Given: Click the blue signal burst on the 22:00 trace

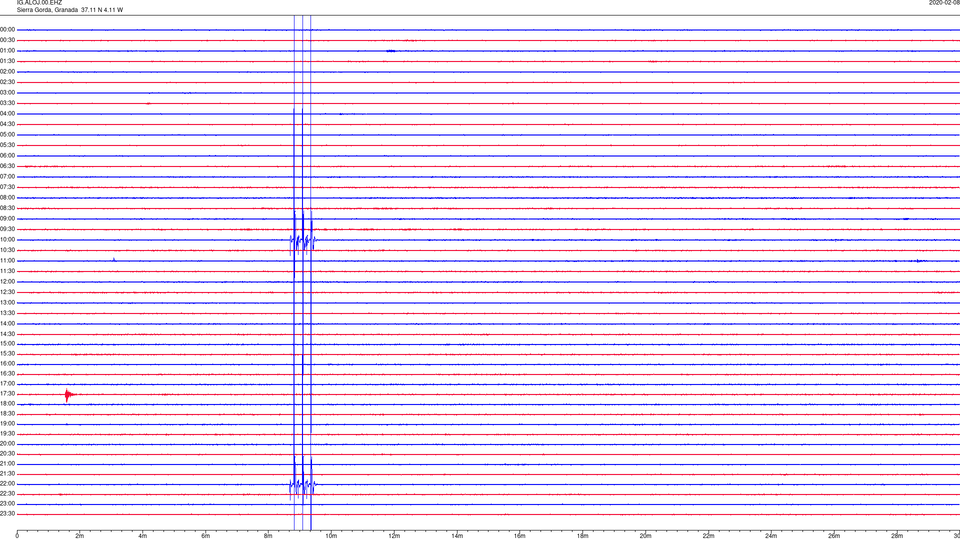Looking at the screenshot, I should [x=303, y=484].
